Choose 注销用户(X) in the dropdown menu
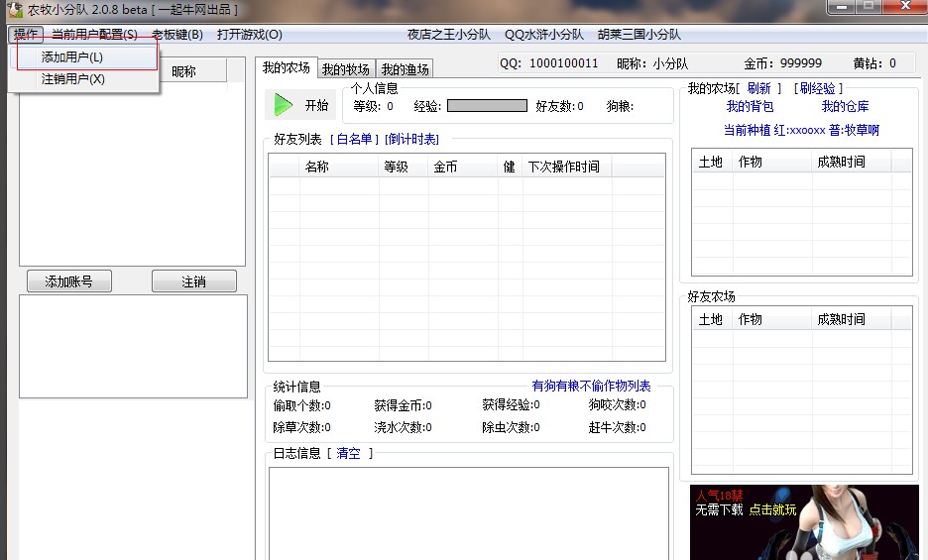The height and width of the screenshot is (560, 928). pos(73,79)
